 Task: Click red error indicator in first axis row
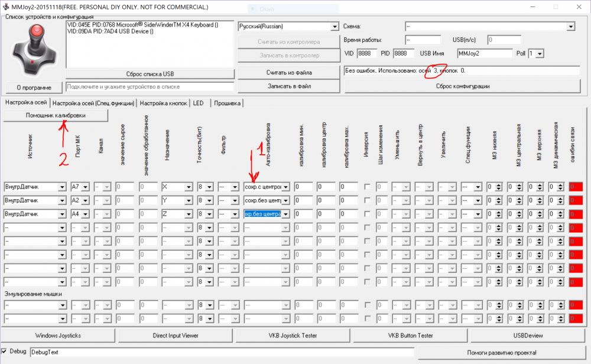point(575,187)
